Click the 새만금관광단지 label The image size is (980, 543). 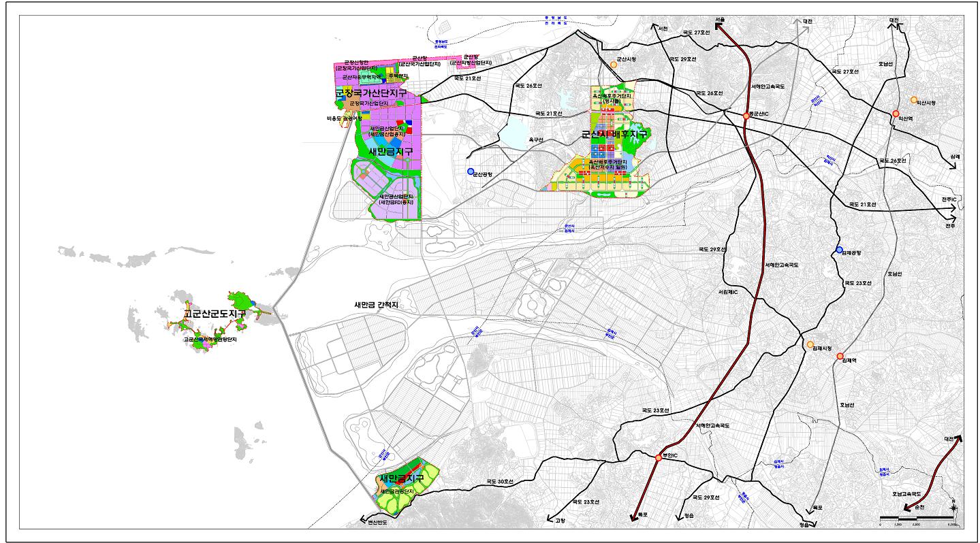(x=397, y=491)
